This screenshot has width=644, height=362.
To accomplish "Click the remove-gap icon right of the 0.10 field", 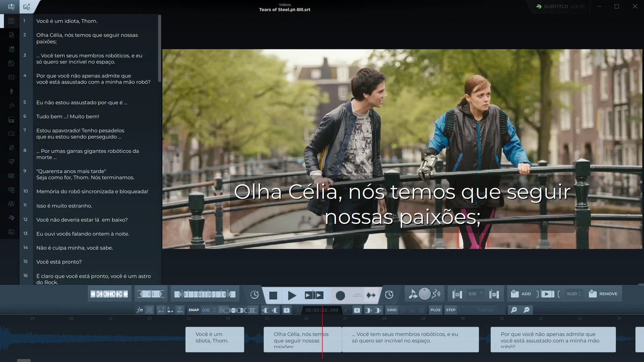I will click(x=494, y=294).
